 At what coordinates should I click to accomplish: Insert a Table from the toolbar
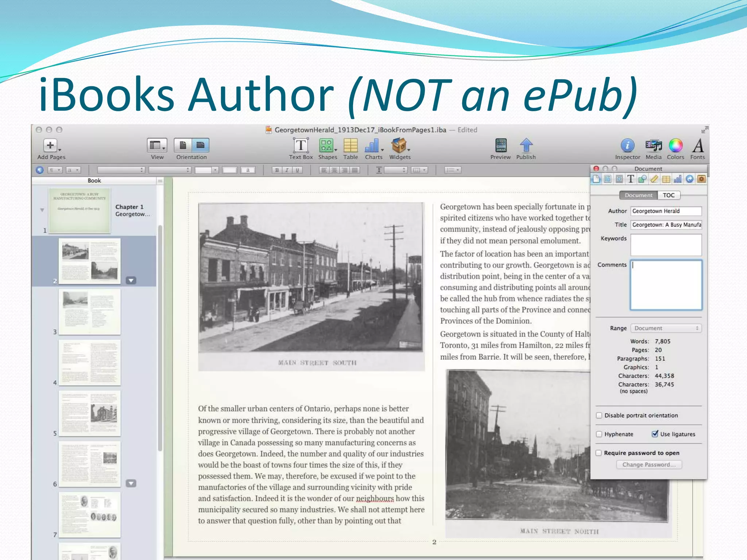(351, 145)
